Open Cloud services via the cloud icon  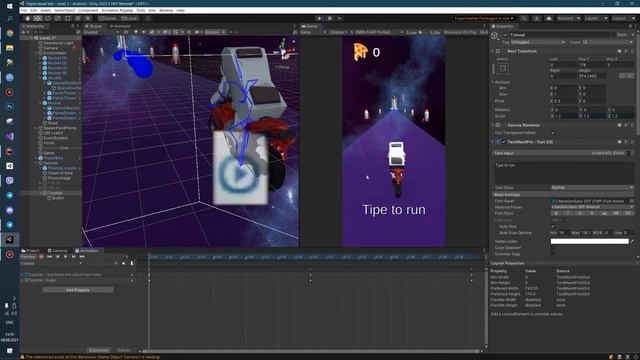(549, 18)
